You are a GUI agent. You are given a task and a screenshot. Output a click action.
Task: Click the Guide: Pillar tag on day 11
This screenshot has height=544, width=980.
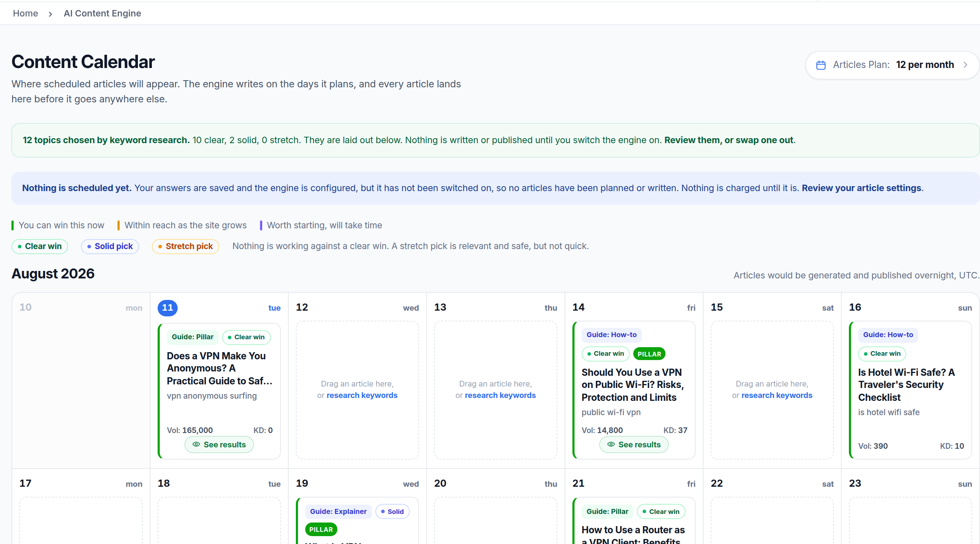click(192, 337)
